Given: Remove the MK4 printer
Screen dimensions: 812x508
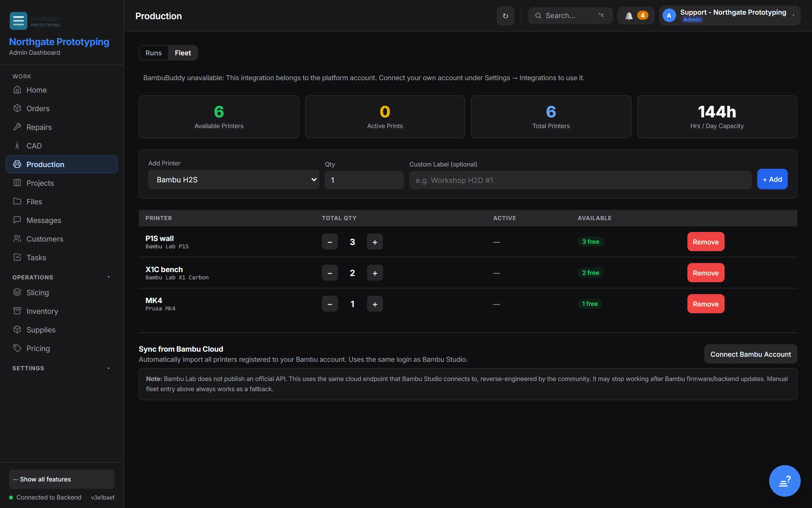Looking at the screenshot, I should 706,304.
